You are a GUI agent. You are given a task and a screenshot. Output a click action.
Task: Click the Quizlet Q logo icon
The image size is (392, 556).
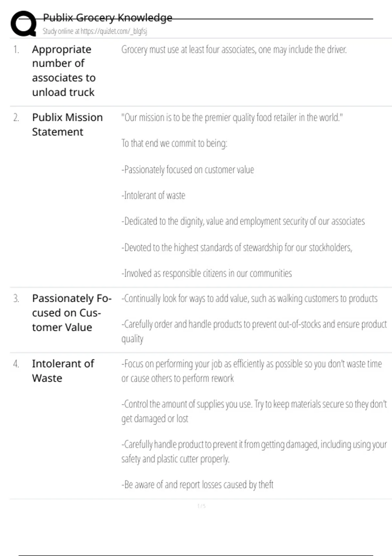[x=24, y=24]
